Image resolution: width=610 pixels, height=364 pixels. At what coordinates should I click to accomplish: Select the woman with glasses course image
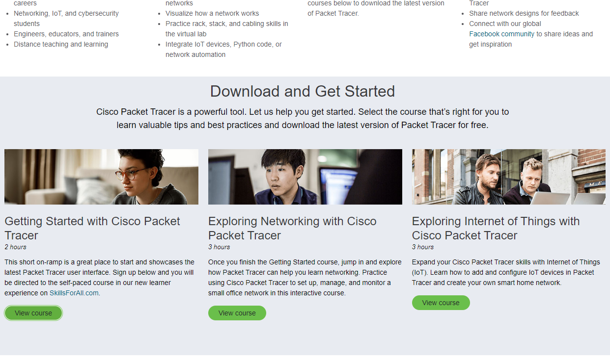102,177
